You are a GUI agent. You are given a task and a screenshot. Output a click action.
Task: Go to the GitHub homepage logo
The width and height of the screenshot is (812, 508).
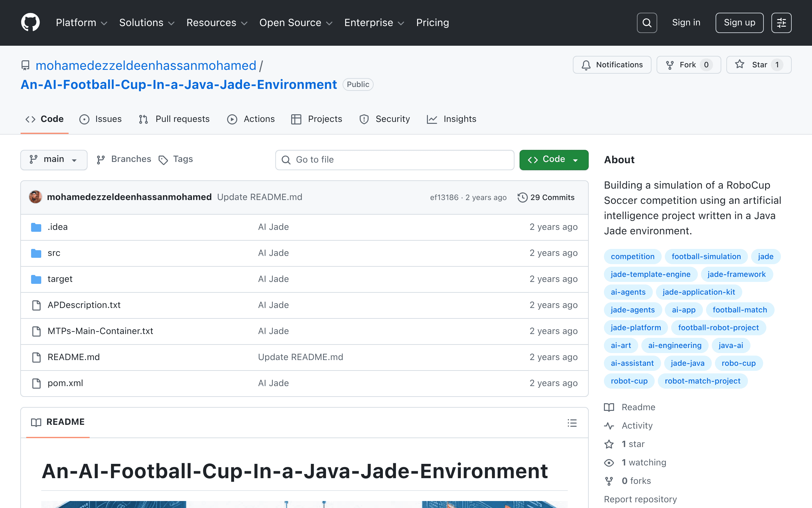pyautogui.click(x=30, y=23)
